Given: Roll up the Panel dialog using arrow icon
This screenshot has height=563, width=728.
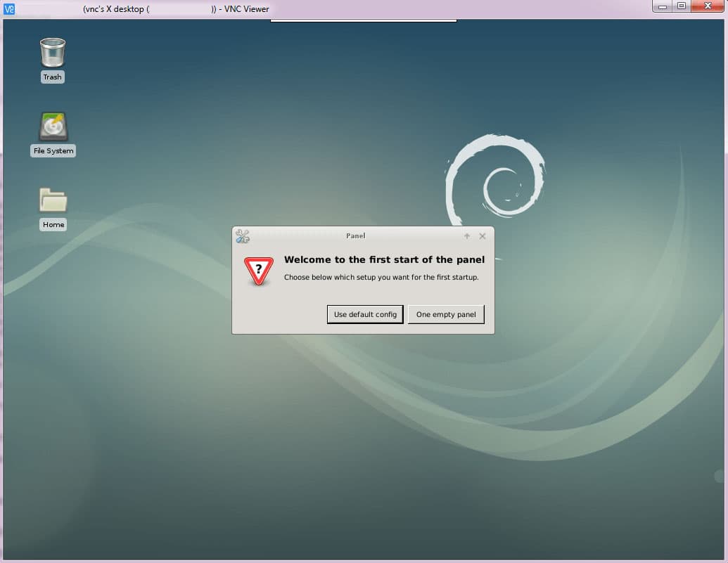Looking at the screenshot, I should [467, 236].
